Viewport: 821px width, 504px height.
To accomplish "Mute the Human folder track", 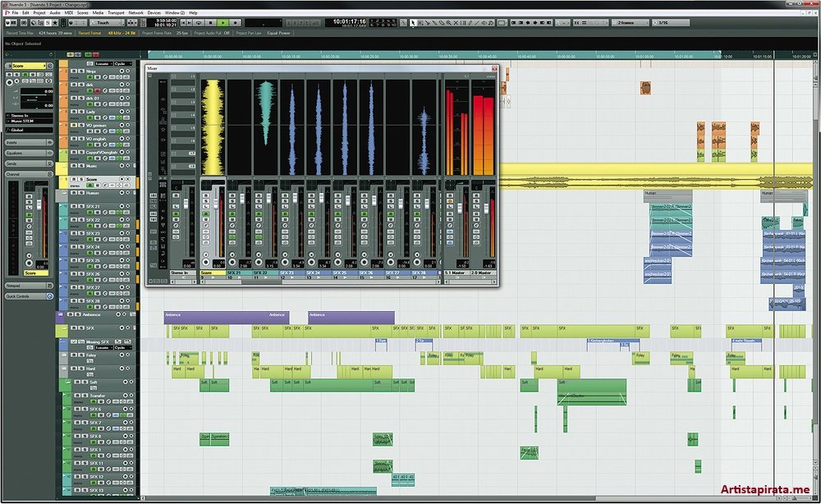I will (x=74, y=193).
